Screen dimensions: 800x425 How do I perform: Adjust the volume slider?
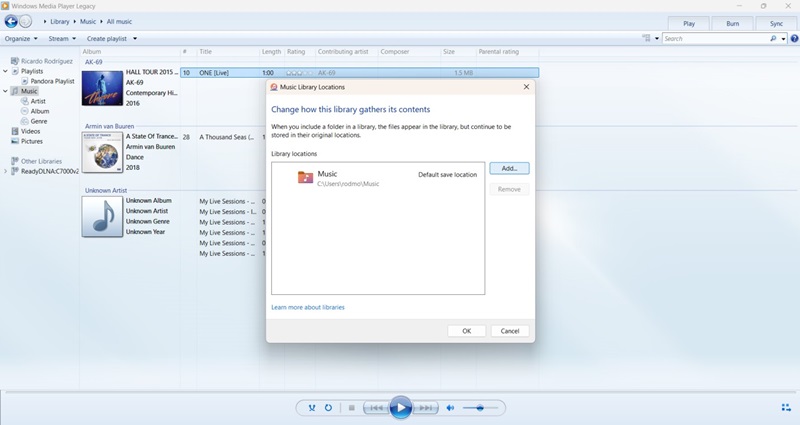[x=480, y=408]
